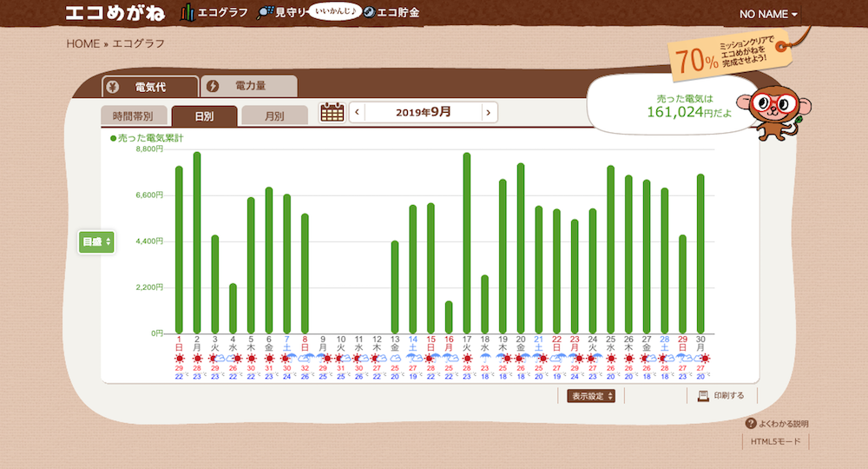Switch to the 電力量 tab
The width and height of the screenshot is (868, 469).
pyautogui.click(x=249, y=87)
